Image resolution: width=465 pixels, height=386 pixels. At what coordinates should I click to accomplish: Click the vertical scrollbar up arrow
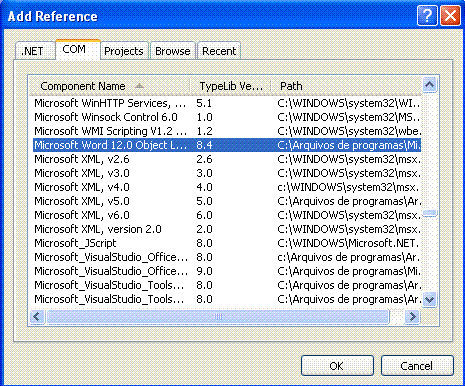(x=429, y=85)
